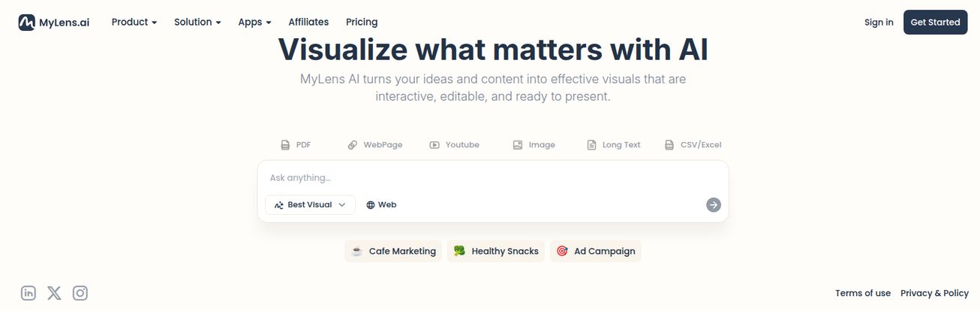Click the Ask anything input field

pyautogui.click(x=492, y=178)
